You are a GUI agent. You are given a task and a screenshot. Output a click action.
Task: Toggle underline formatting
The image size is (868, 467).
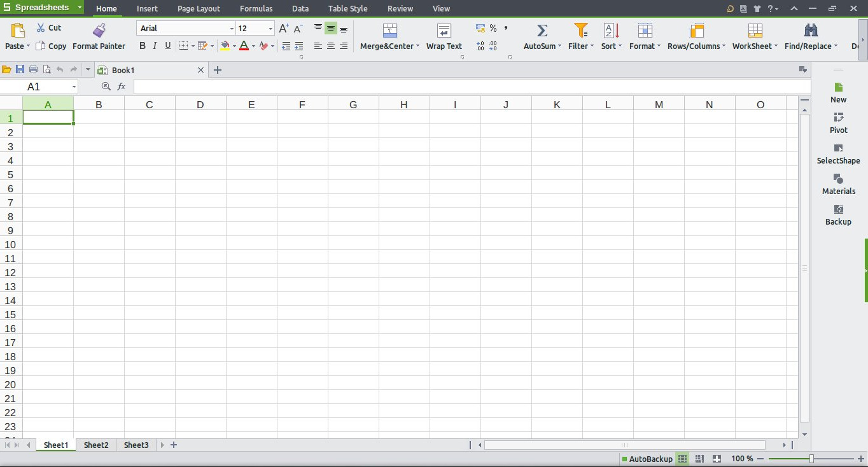pos(168,46)
